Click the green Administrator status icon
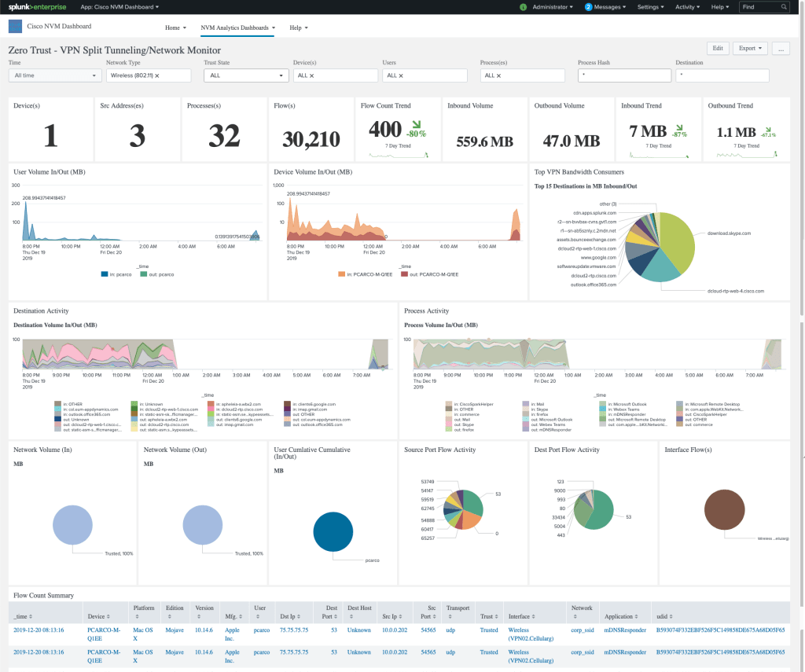This screenshot has height=672, width=805. point(524,7)
